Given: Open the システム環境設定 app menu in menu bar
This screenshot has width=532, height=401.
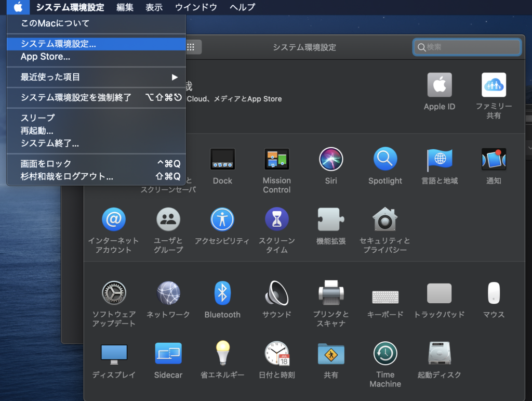Looking at the screenshot, I should point(70,7).
